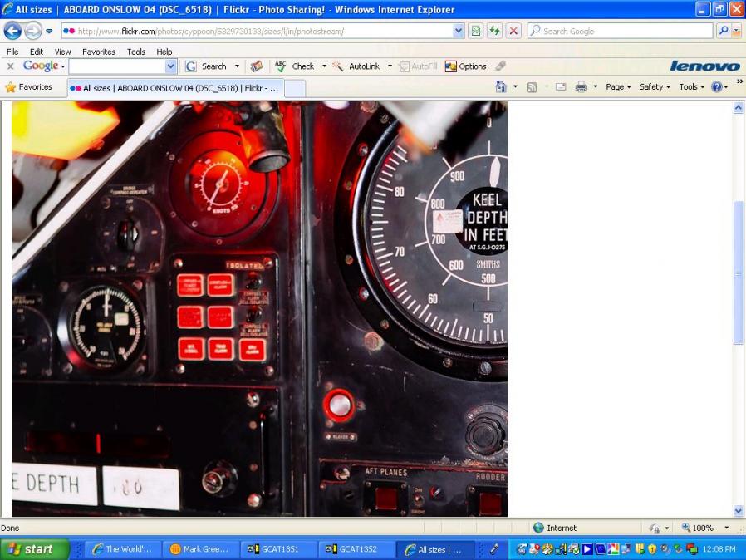This screenshot has height=560, width=746.
Task: Open the Safety dropdown menu
Action: (655, 87)
